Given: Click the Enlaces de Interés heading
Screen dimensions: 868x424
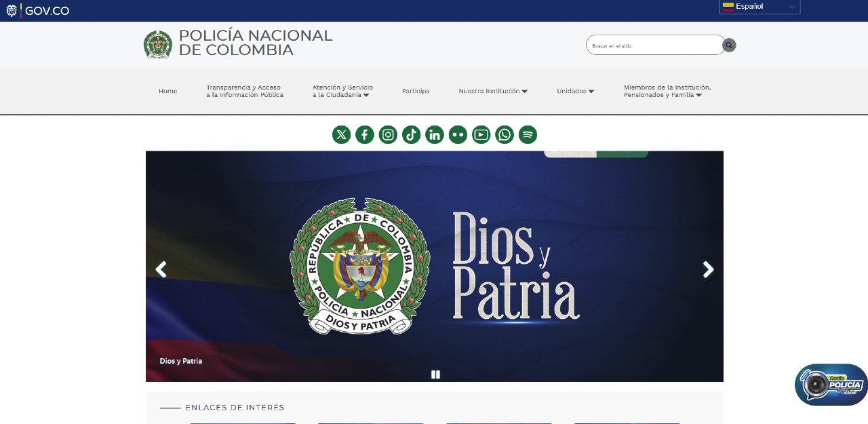Looking at the screenshot, I should [235, 408].
